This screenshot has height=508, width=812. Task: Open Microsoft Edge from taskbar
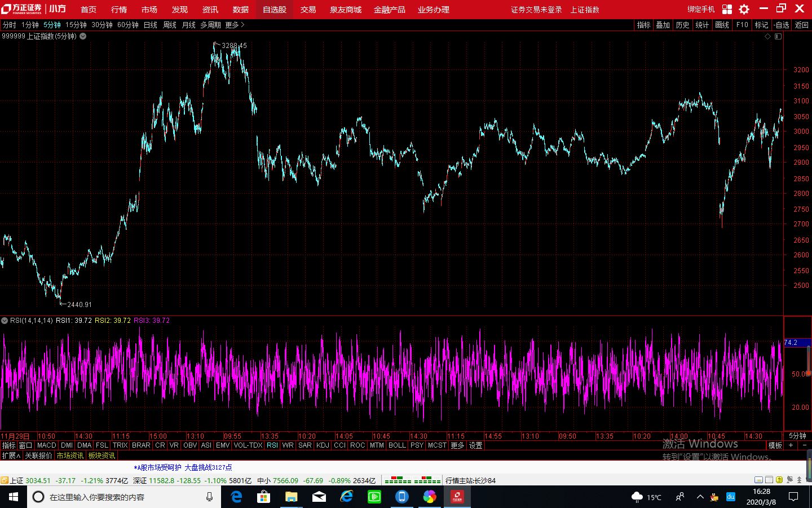[x=236, y=497]
